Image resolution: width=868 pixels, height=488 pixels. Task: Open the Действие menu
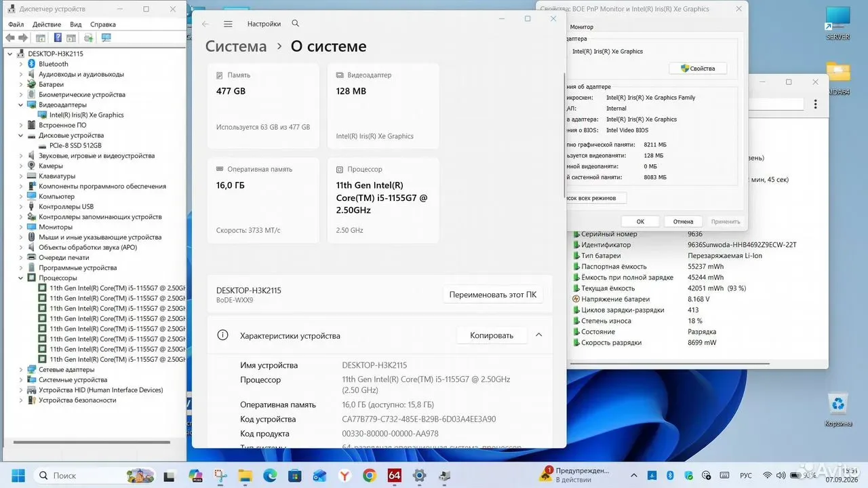47,24
